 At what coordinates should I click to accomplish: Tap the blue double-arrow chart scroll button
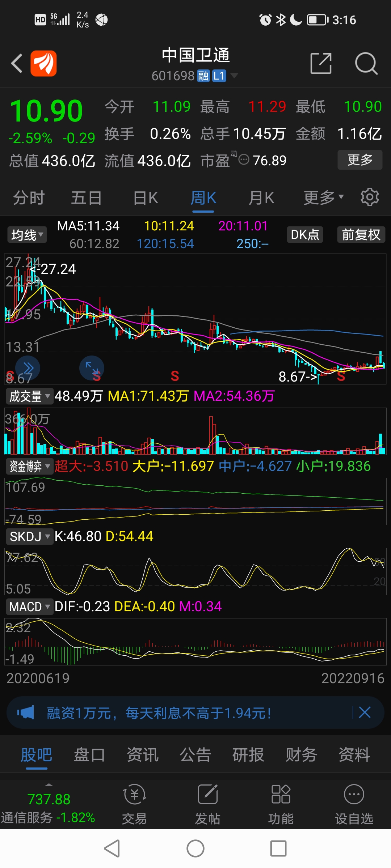tap(28, 368)
